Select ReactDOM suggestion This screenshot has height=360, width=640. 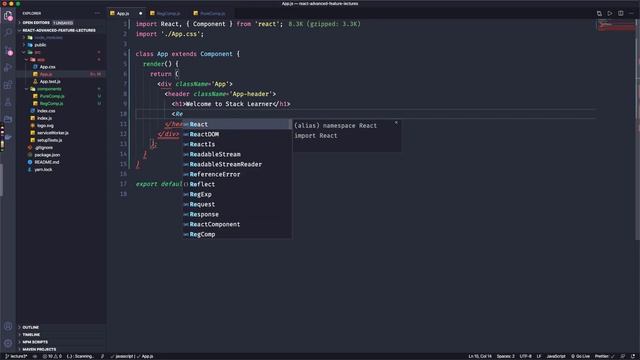(x=237, y=134)
